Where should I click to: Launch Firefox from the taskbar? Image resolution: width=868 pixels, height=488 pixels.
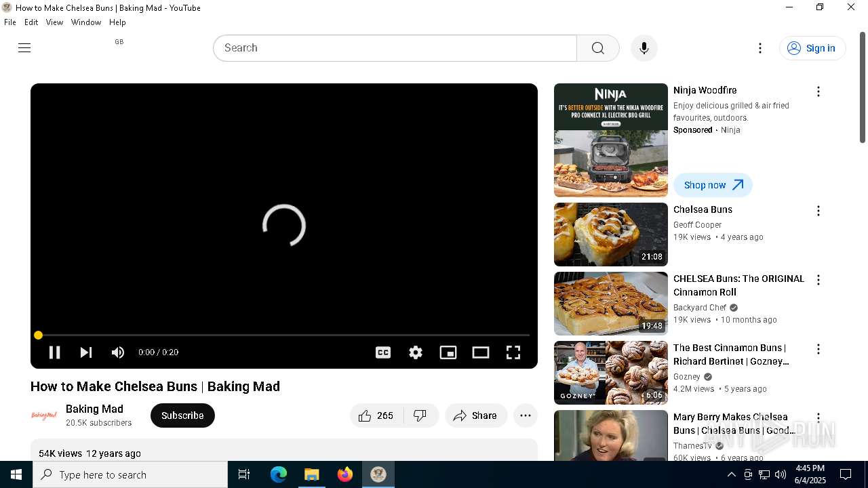(345, 474)
